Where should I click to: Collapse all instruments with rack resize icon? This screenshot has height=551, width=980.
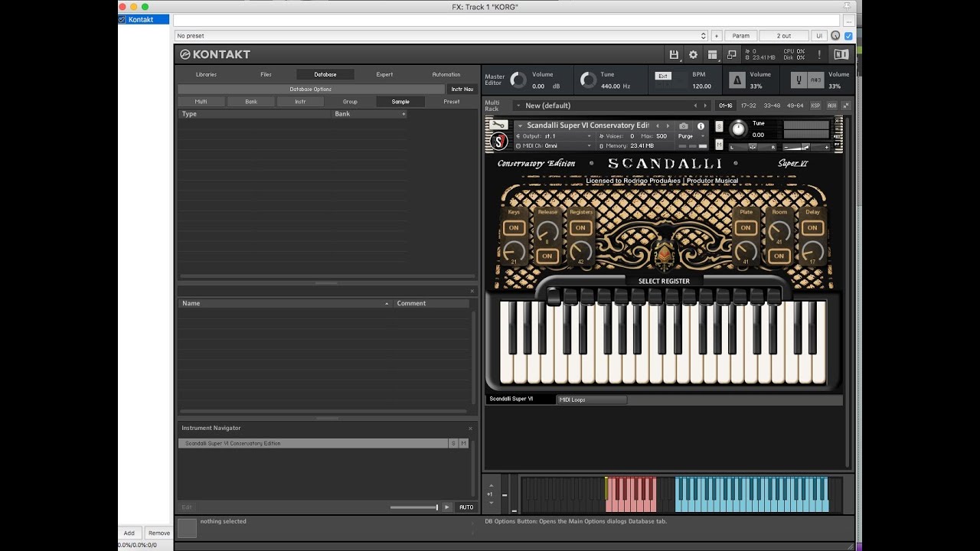(x=846, y=106)
